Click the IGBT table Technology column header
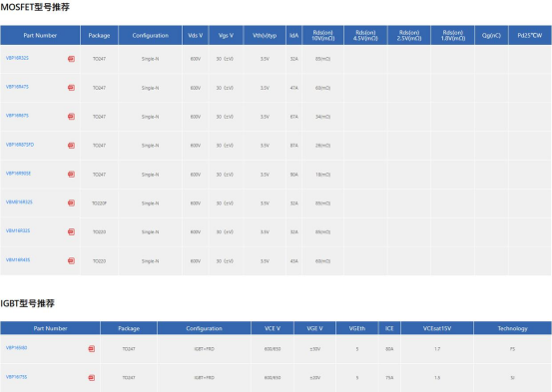 [x=513, y=328]
